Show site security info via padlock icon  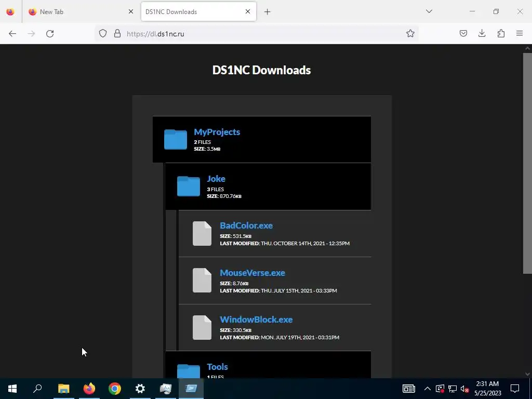tap(117, 33)
